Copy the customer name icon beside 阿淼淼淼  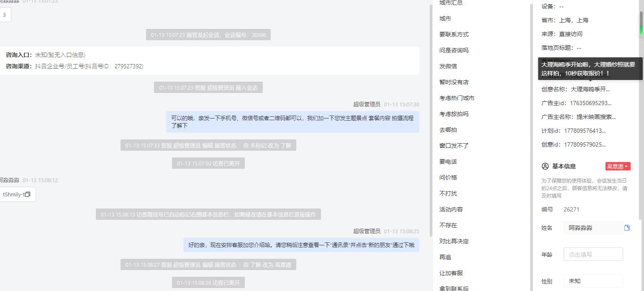[x=627, y=228]
